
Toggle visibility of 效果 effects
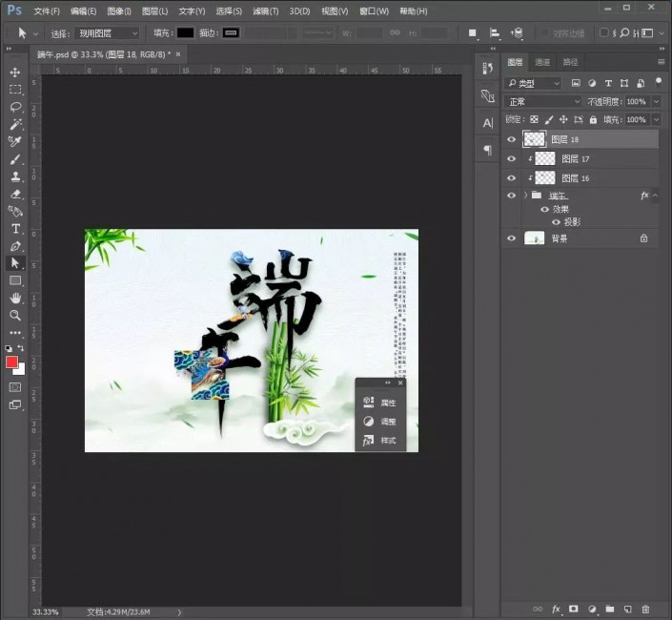pyautogui.click(x=544, y=209)
